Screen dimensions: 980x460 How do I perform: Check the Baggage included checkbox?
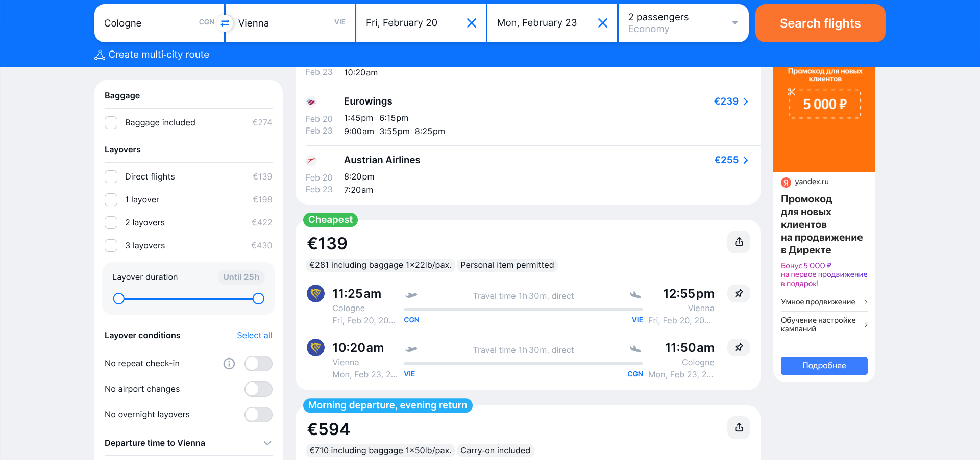[x=111, y=123]
